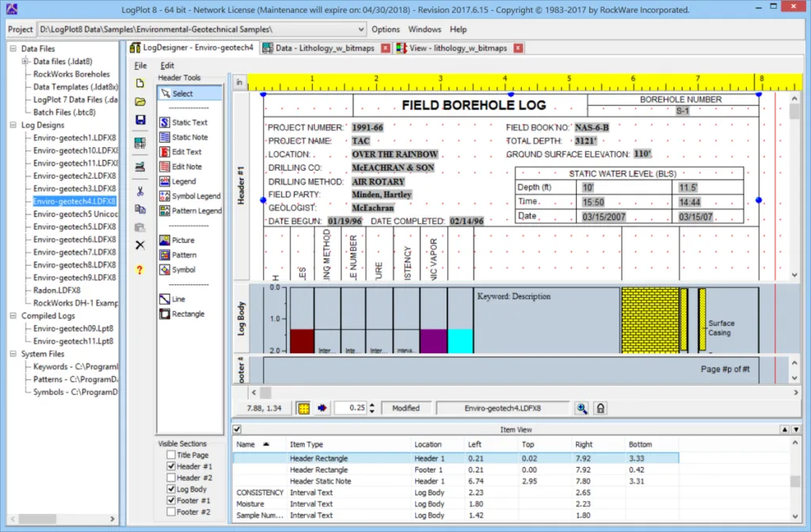Enable the Footer #2 section checkbox
The height and width of the screenshot is (532, 811).
pyautogui.click(x=171, y=512)
